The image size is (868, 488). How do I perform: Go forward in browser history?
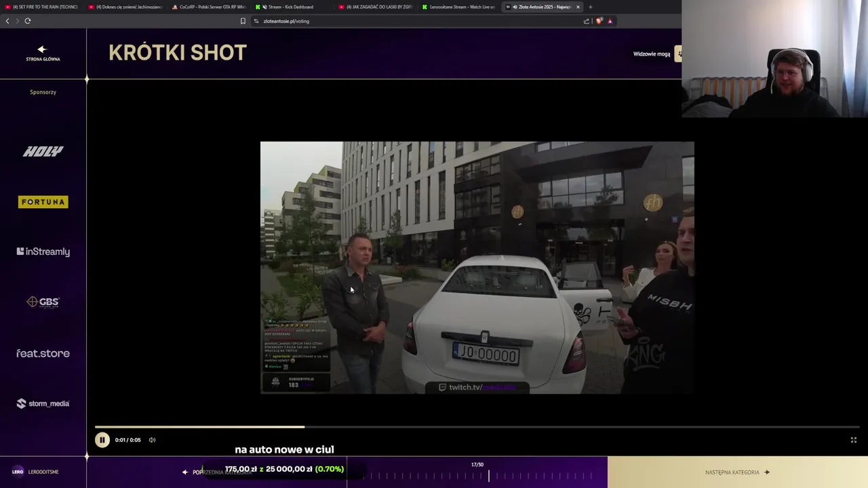click(x=17, y=21)
